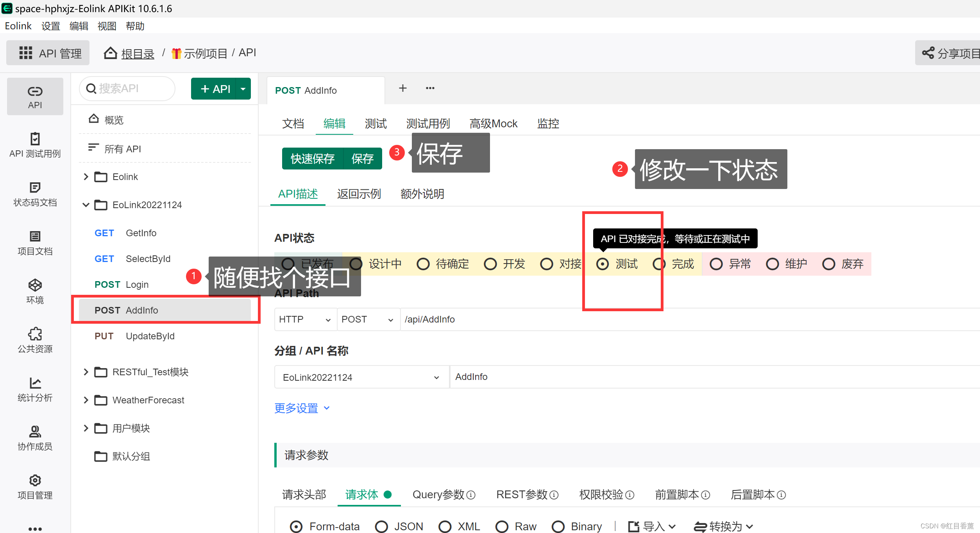
Task: Switch to the 测试用例 tab
Action: [x=428, y=124]
